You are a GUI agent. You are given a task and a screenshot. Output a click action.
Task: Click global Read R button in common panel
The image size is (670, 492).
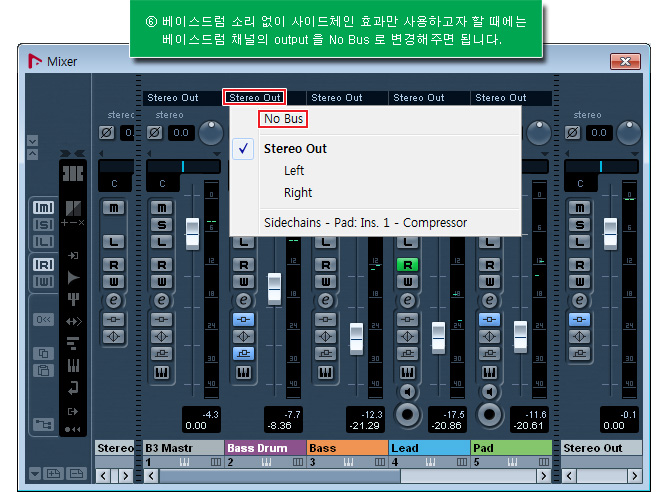pos(44,265)
